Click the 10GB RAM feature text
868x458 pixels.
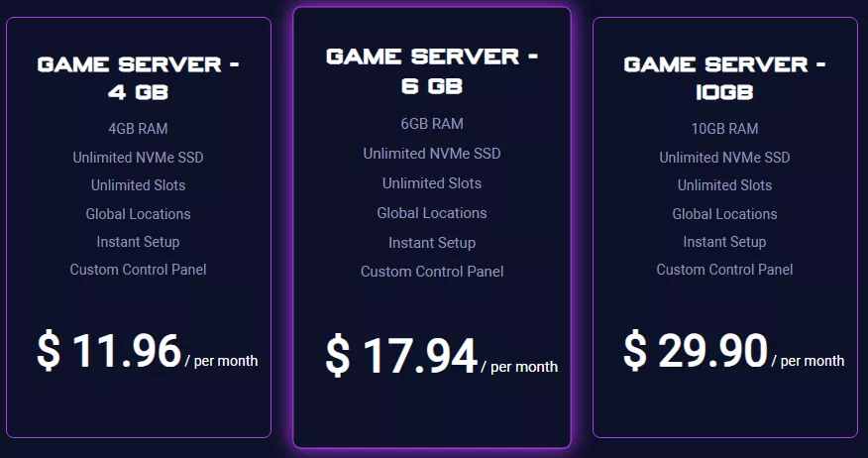(724, 129)
